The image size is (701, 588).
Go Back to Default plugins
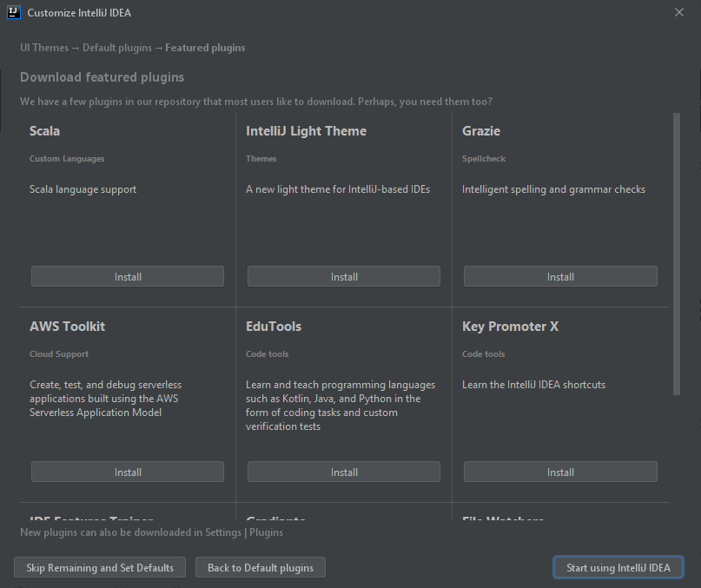261,567
